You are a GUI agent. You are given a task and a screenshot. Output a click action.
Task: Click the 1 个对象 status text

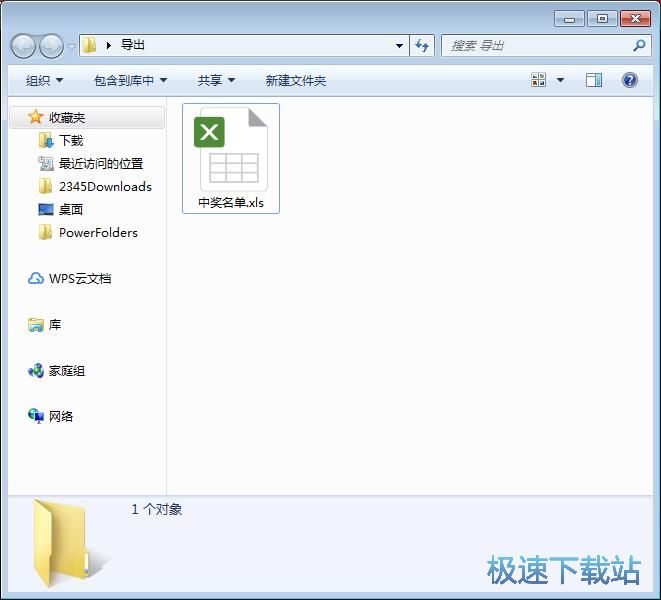pyautogui.click(x=157, y=509)
